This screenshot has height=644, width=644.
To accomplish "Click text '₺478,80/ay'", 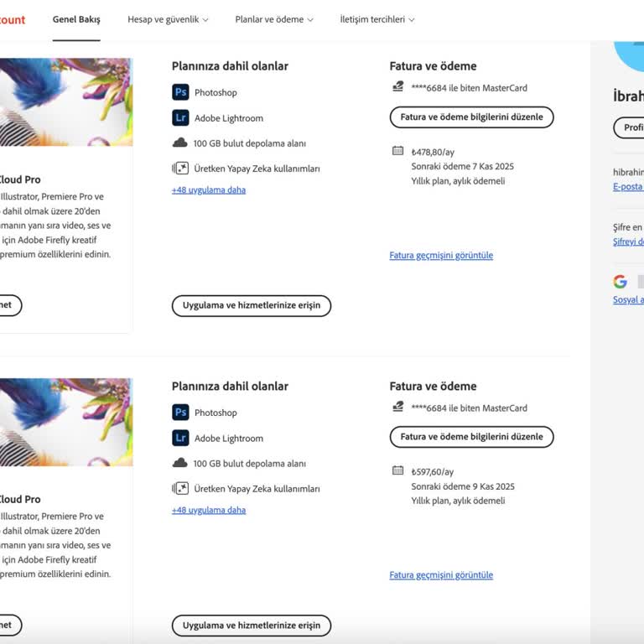I will coord(433,152).
